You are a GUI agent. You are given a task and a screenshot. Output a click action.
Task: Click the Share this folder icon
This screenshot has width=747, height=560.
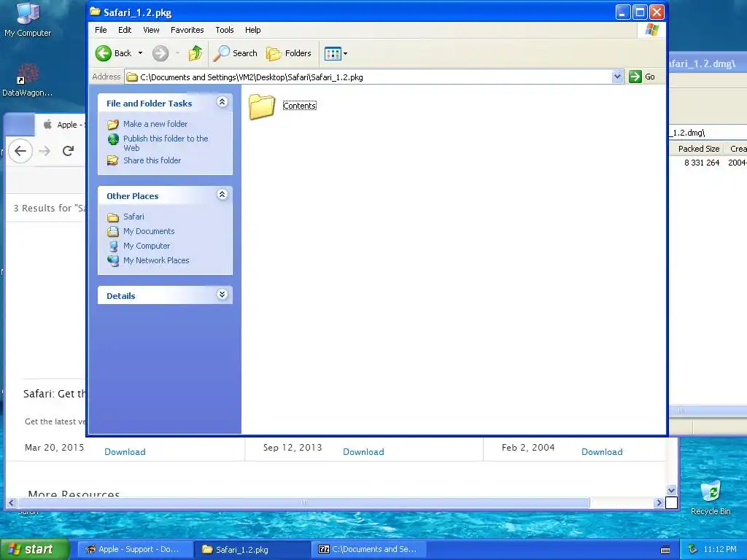coord(113,160)
